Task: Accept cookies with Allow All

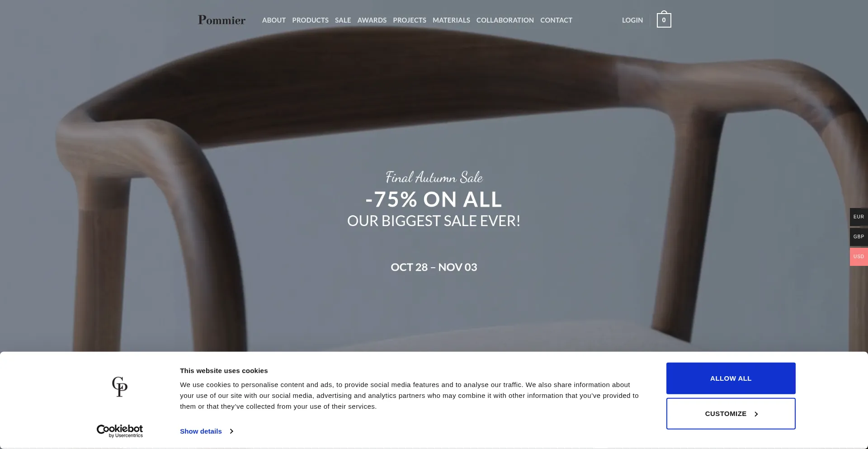Action: (731, 378)
